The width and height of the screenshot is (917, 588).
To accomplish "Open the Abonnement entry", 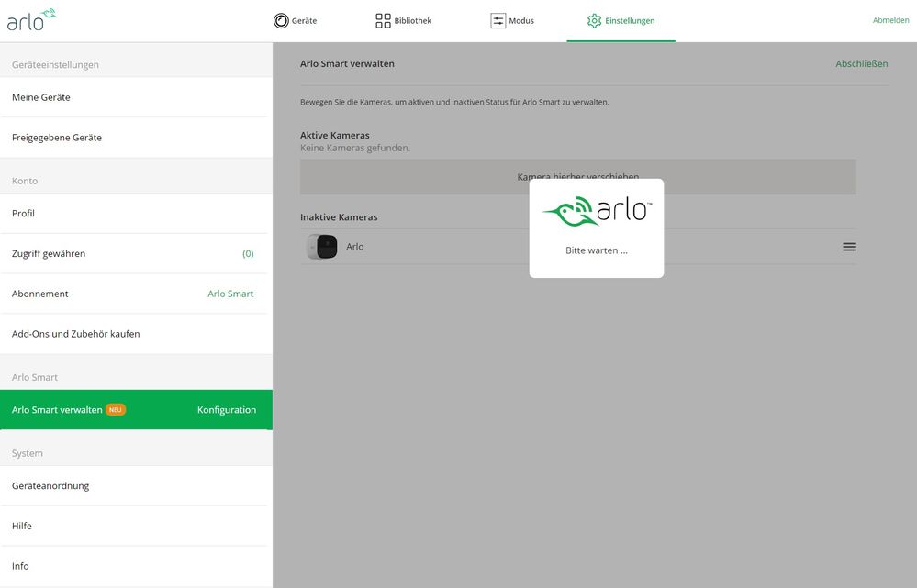I will click(x=136, y=294).
